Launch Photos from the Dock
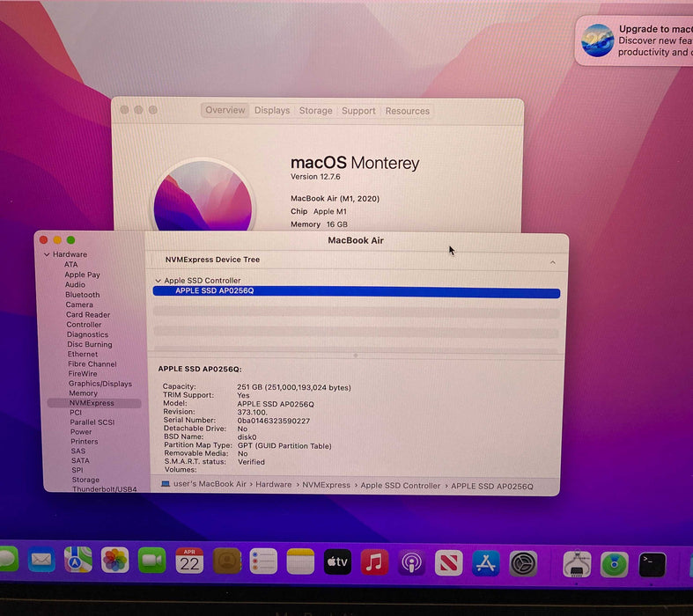The image size is (693, 616). pyautogui.click(x=114, y=561)
